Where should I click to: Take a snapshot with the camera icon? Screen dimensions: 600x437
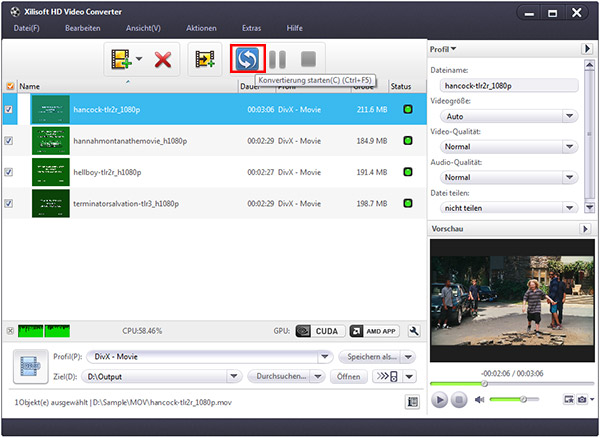[x=582, y=399]
